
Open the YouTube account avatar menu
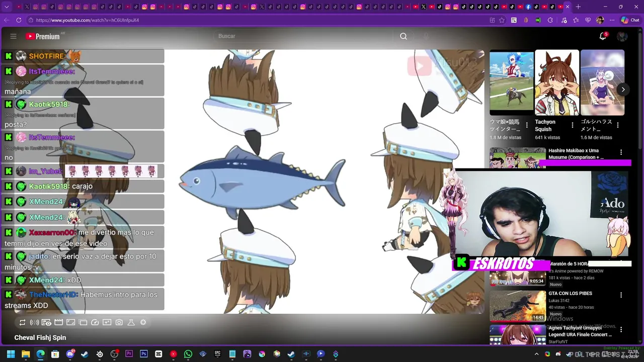(x=622, y=36)
